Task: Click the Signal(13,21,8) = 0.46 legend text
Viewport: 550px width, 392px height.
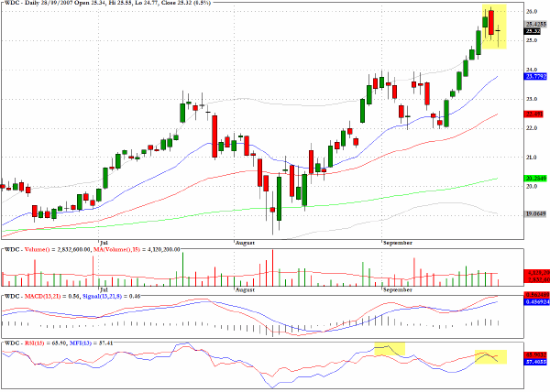Action: click(x=111, y=297)
